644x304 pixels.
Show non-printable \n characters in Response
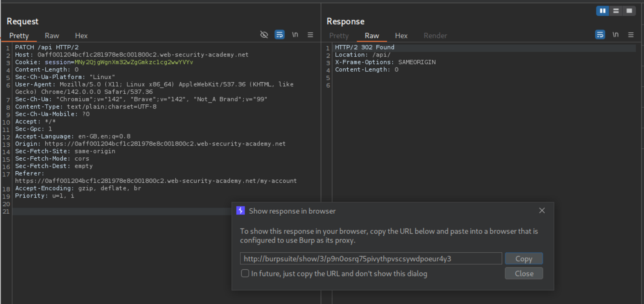616,35
